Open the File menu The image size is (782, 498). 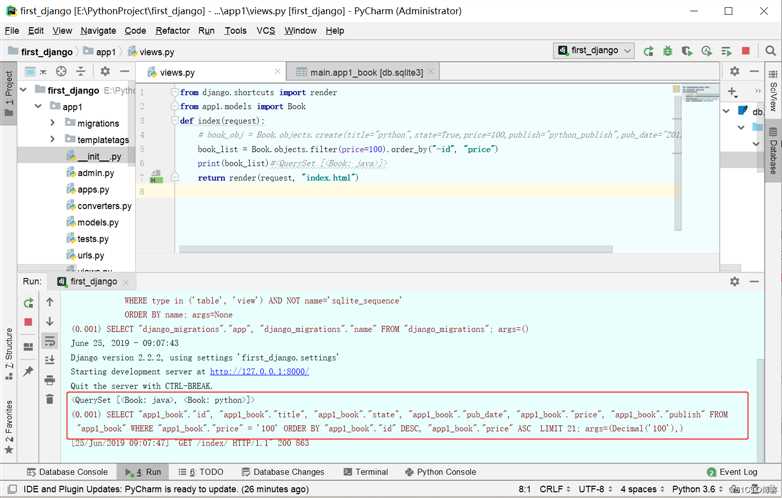point(12,30)
